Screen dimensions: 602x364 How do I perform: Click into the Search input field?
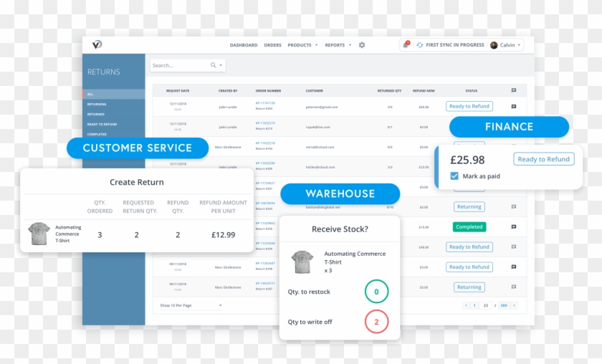179,65
